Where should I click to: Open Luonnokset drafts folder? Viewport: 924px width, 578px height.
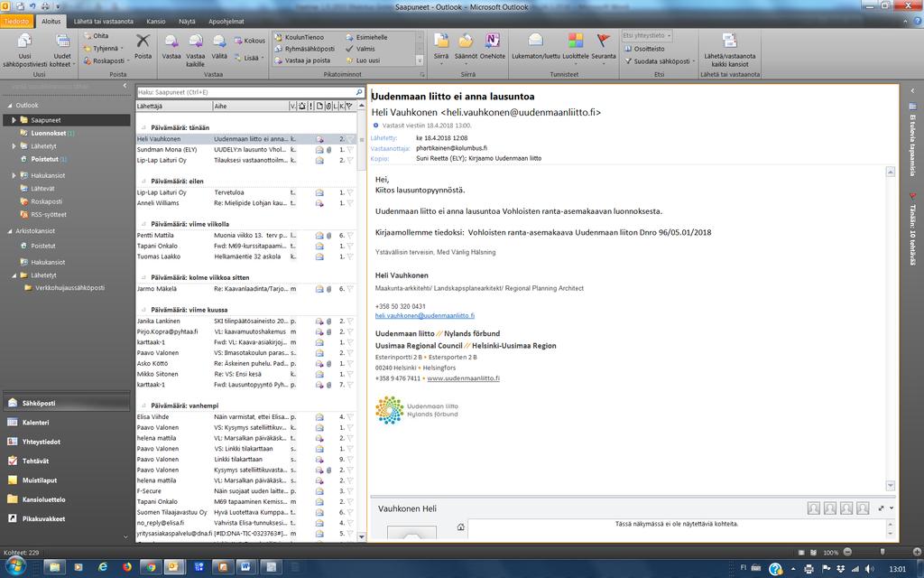pyautogui.click(x=49, y=134)
